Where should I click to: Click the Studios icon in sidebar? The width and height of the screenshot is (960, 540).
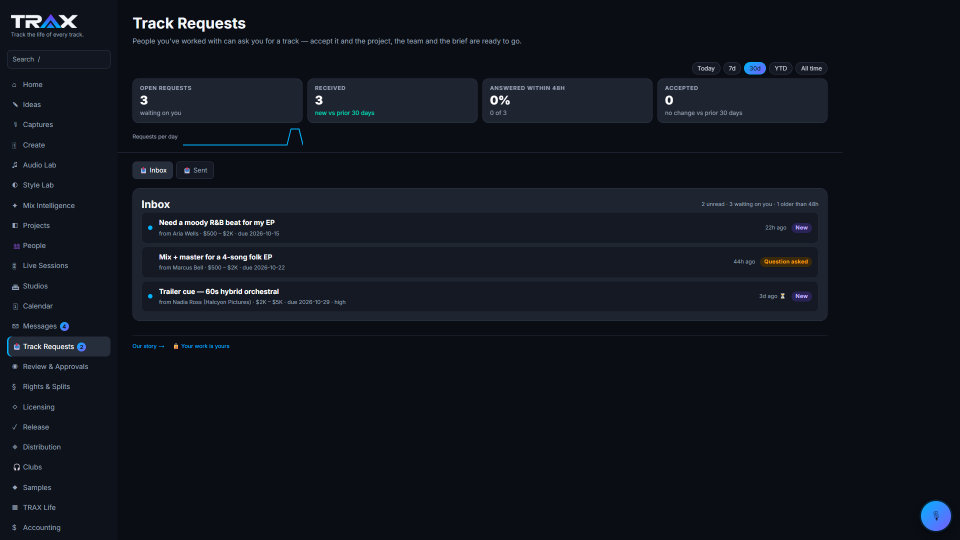pyautogui.click(x=15, y=286)
